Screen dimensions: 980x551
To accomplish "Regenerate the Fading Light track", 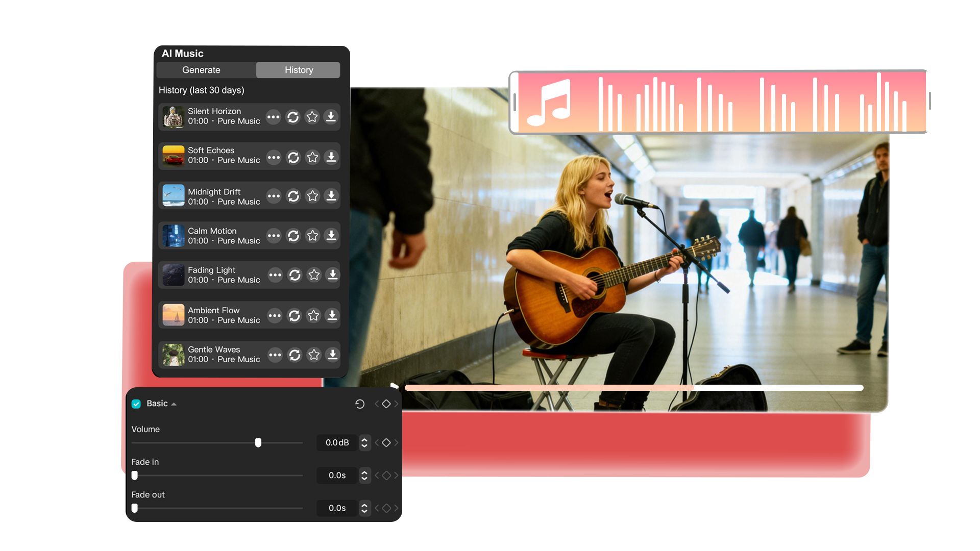I will pyautogui.click(x=295, y=275).
